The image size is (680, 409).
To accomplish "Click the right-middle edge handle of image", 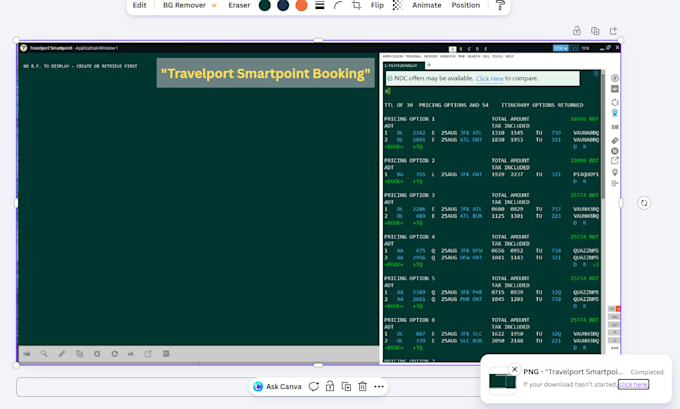I will click(621, 203).
